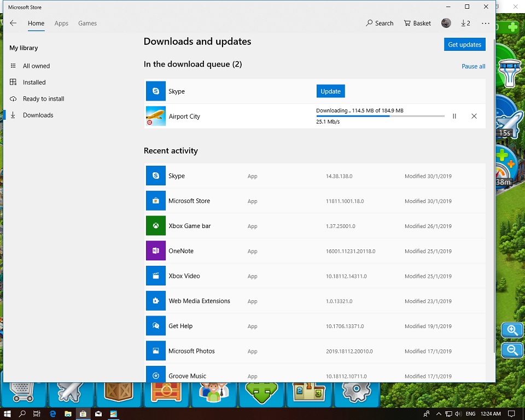Image resolution: width=525 pixels, height=420 pixels.
Task: Open the user profile avatar
Action: (446, 23)
